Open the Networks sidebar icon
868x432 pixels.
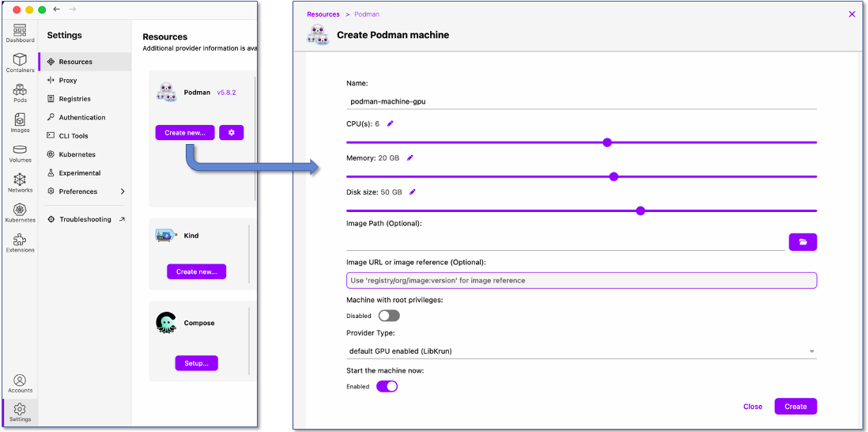(20, 184)
